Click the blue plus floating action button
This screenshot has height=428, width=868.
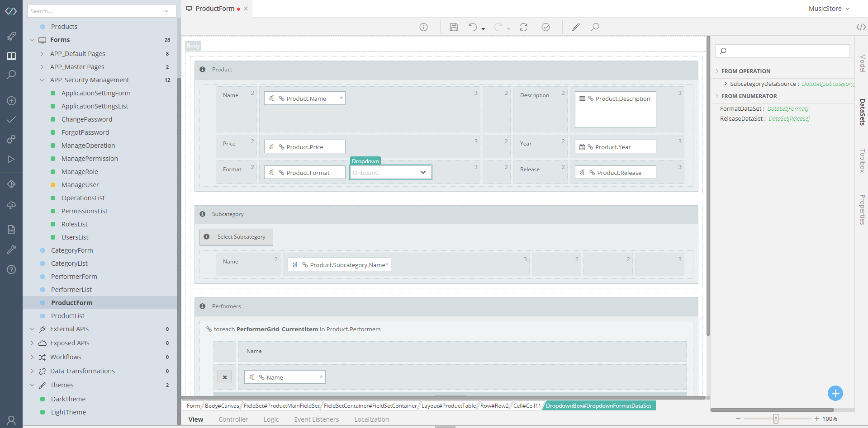[x=835, y=393]
